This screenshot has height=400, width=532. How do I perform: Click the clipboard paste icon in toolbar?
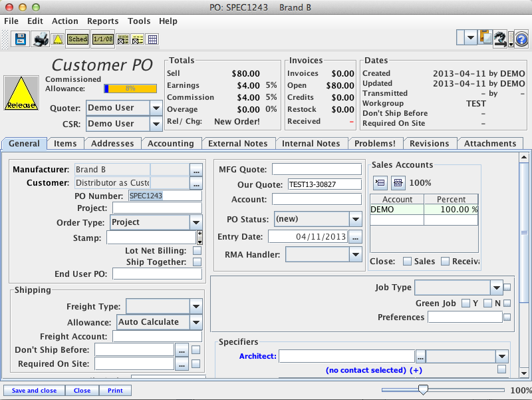click(485, 38)
